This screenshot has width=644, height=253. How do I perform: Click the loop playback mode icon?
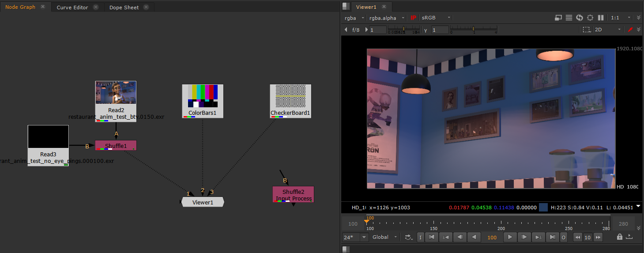click(x=408, y=238)
